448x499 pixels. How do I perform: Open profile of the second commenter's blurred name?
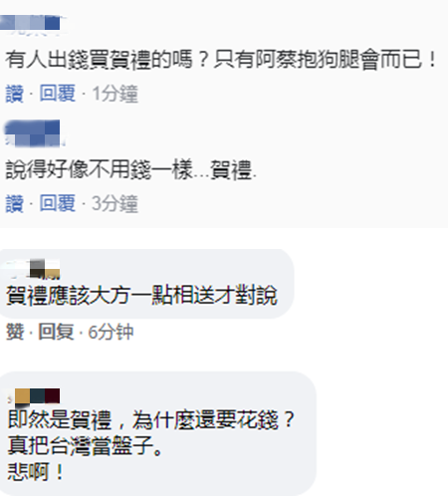pyautogui.click(x=34, y=133)
